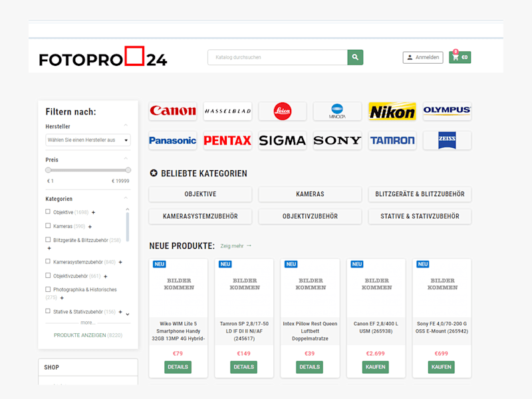532x399 pixels.
Task: Click KAUFEN for Sony FE 4,0/70-200 G
Action: (x=441, y=367)
